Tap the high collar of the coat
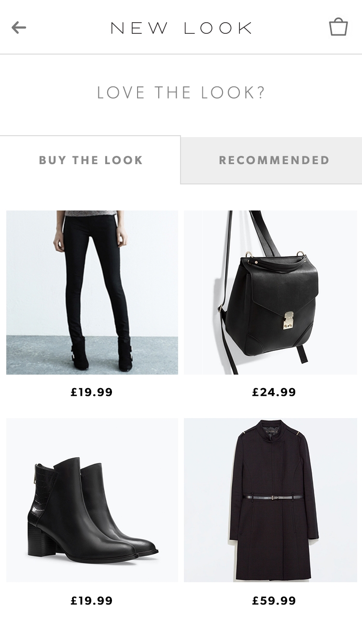 pos(274,430)
